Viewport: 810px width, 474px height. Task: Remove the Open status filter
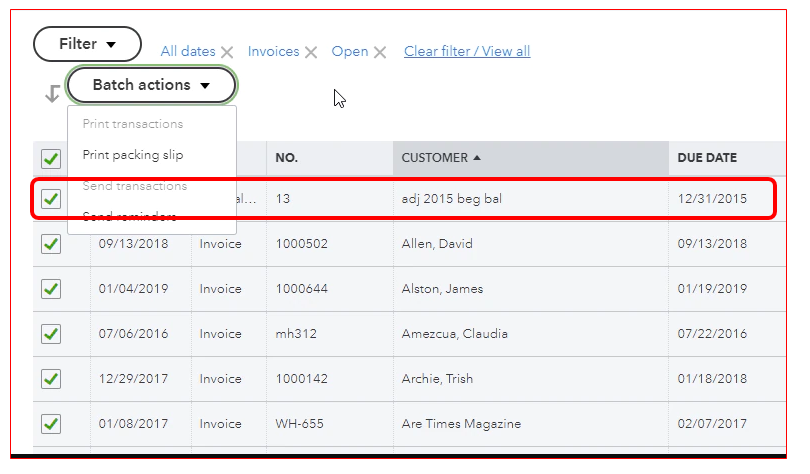[380, 52]
